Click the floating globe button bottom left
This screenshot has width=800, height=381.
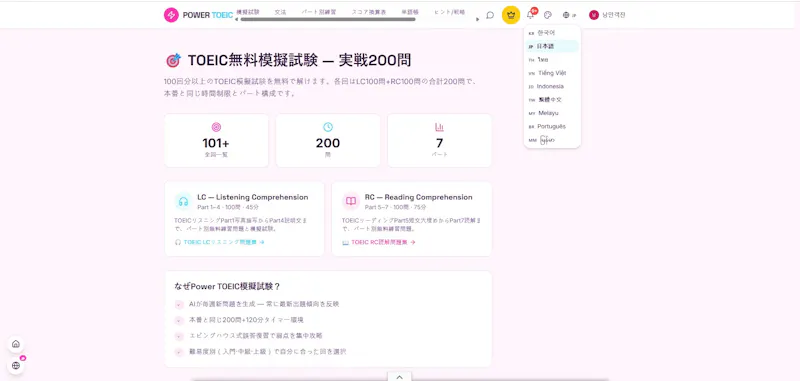coord(16,365)
